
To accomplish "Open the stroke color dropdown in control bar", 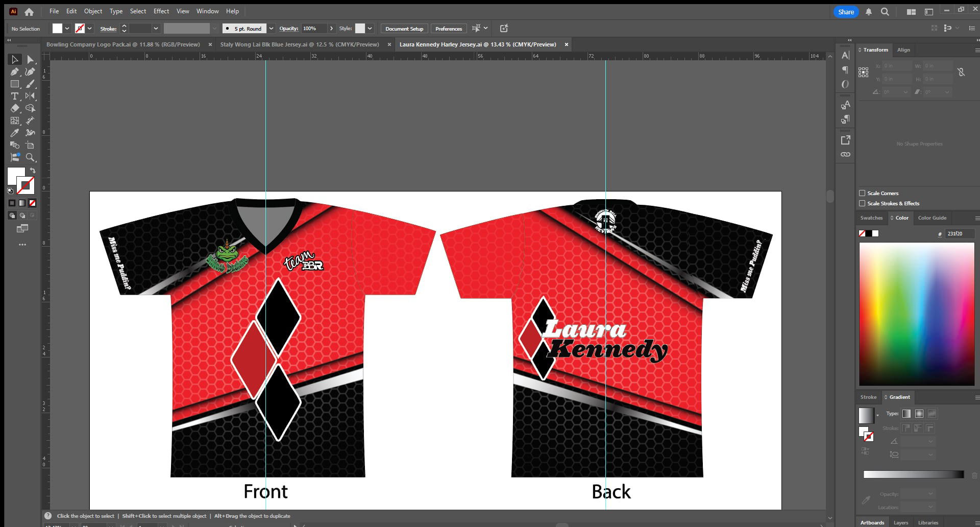I will click(90, 29).
